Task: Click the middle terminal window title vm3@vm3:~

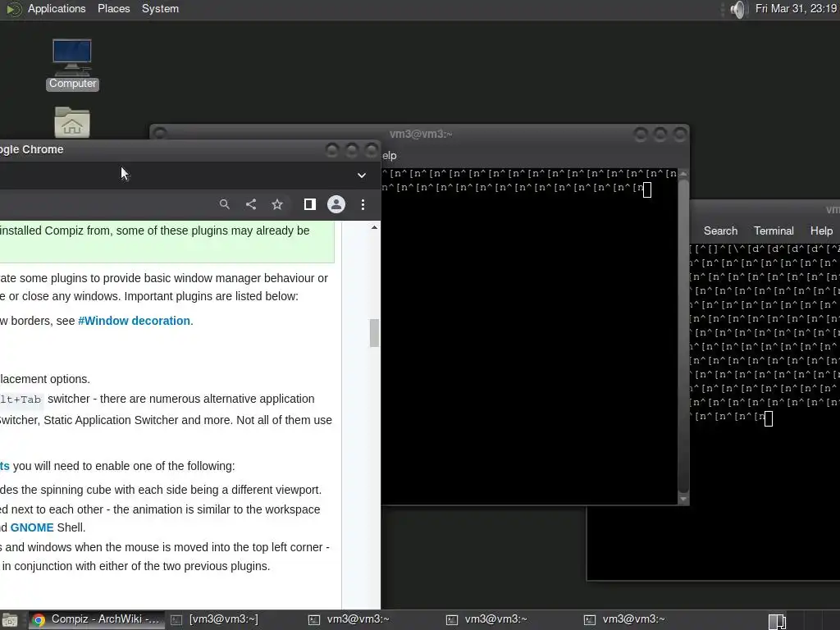Action: (421, 134)
